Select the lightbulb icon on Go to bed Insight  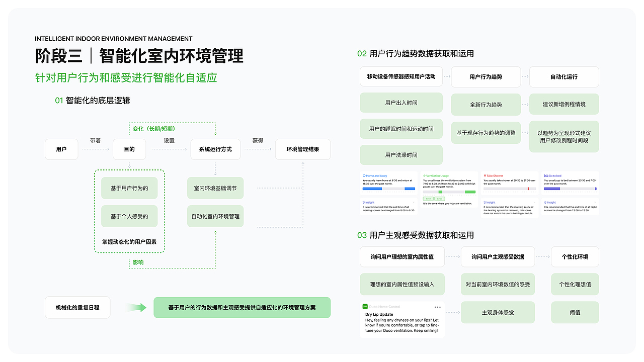click(x=545, y=203)
